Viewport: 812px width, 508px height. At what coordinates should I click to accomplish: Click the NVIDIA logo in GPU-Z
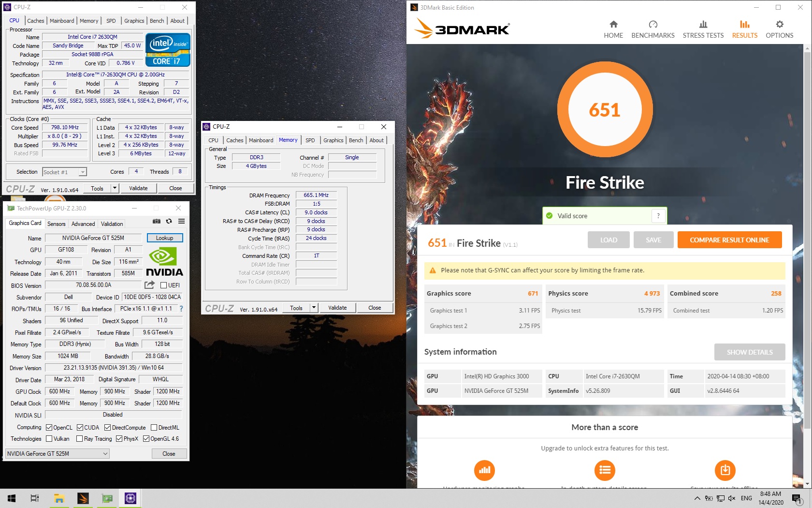coord(164,262)
